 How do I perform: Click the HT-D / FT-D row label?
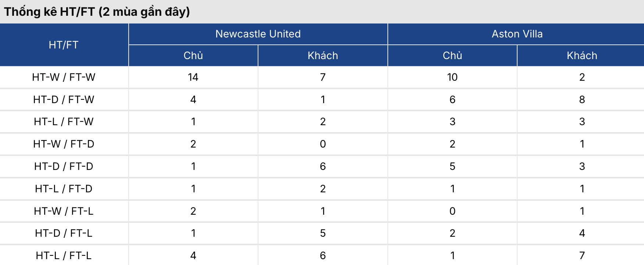coord(64,166)
